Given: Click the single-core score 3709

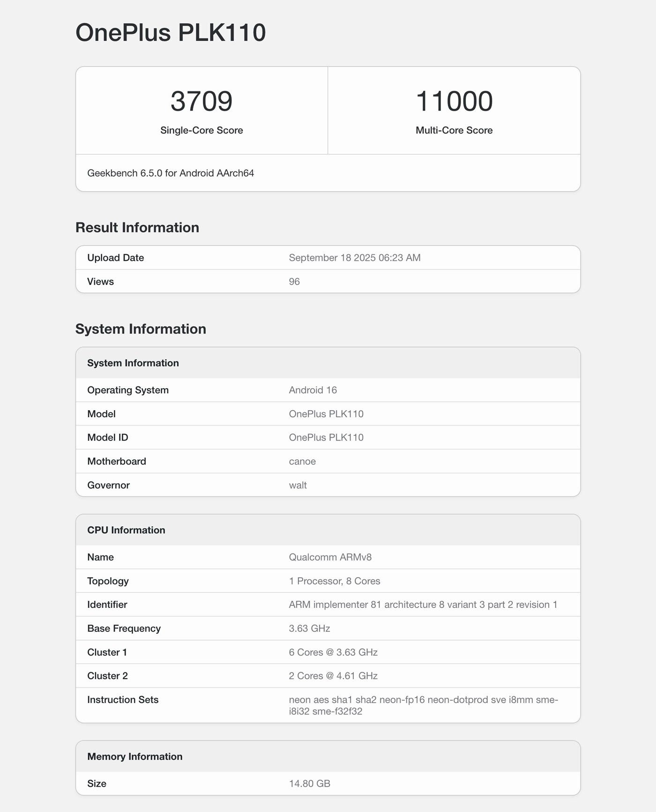Looking at the screenshot, I should (x=201, y=101).
